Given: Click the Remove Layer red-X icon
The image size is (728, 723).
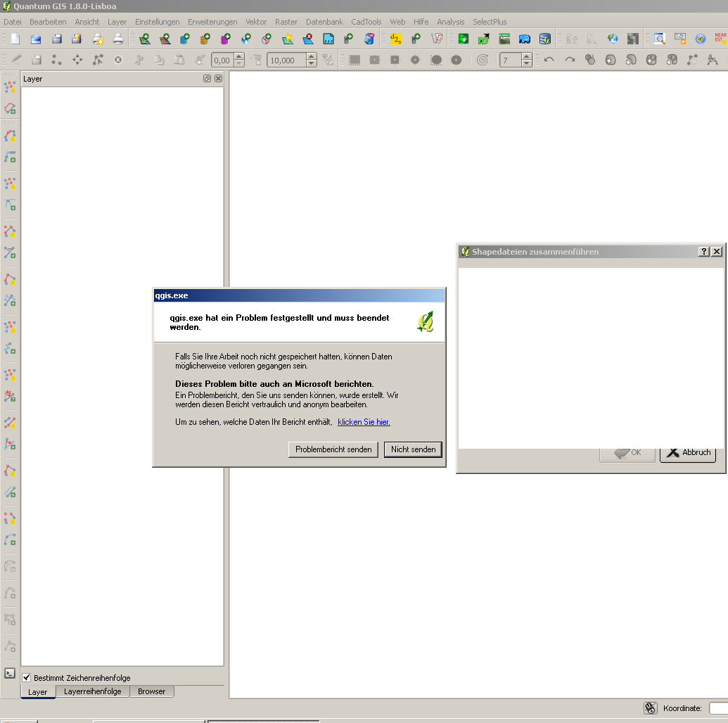Looking at the screenshot, I should click(308, 39).
